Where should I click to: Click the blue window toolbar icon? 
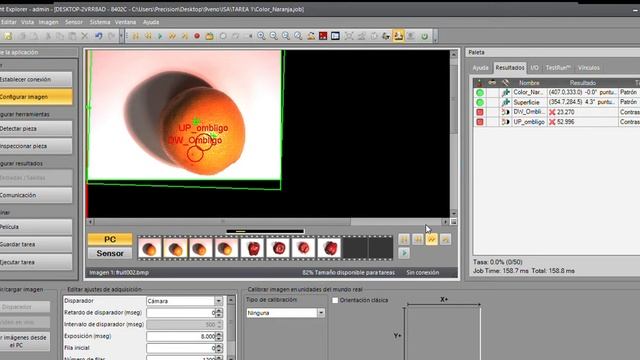tap(335, 36)
